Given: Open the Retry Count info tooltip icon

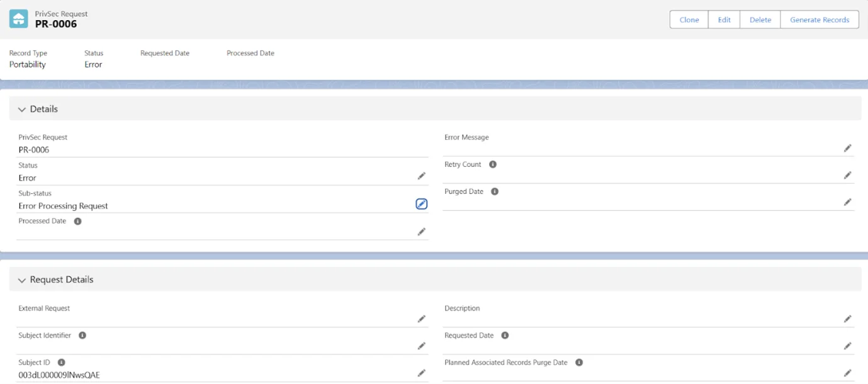Looking at the screenshot, I should click(493, 164).
